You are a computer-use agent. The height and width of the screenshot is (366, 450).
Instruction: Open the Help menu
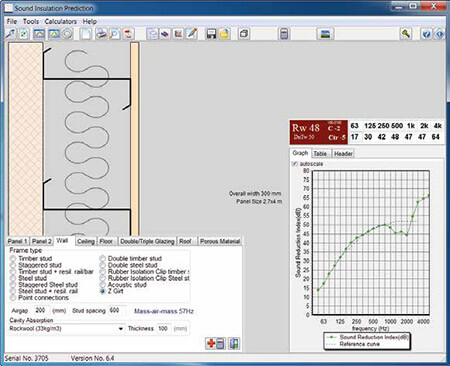[90, 21]
